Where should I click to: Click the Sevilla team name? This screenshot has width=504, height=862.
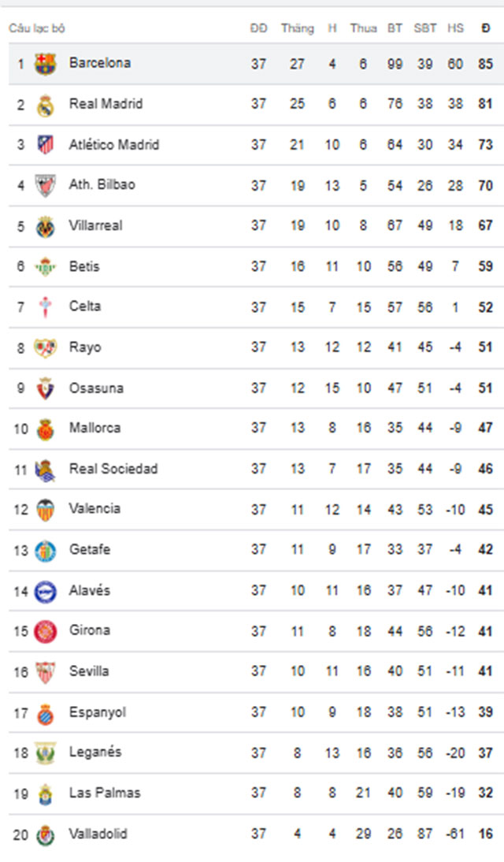click(x=88, y=671)
